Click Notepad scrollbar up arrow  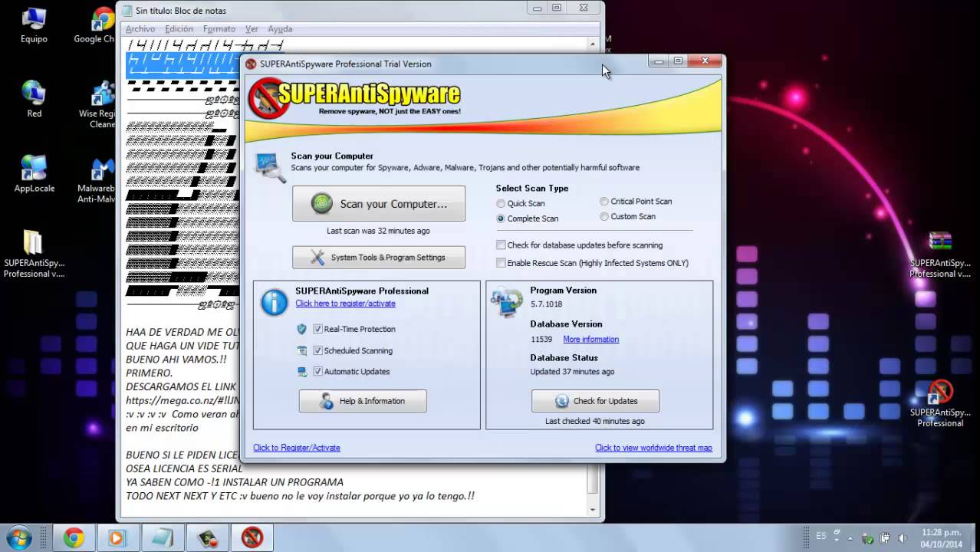[593, 44]
